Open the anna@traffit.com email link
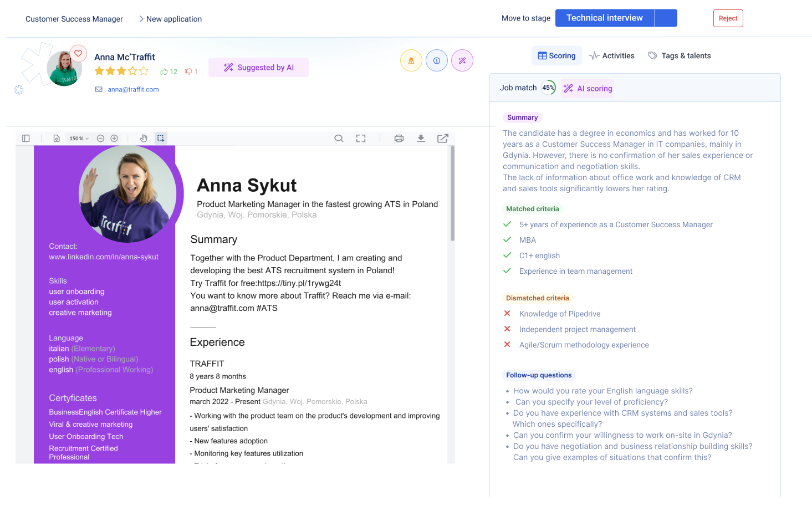Image resolution: width=812 pixels, height=511 pixels. click(133, 89)
